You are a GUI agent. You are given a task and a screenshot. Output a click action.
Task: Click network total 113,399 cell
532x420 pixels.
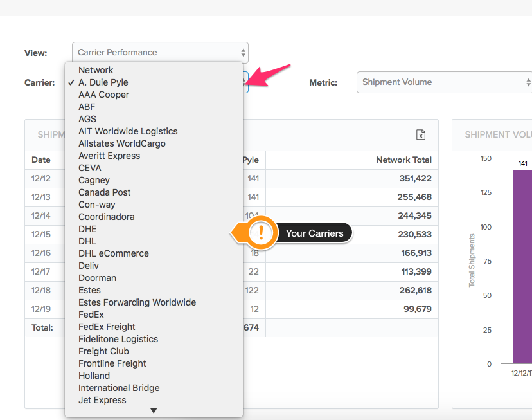pos(352,271)
